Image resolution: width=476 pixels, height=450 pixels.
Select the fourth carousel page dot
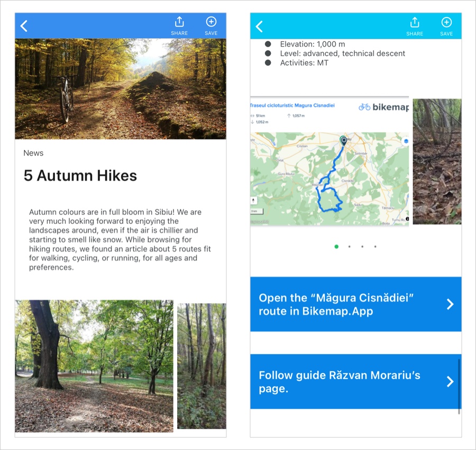(x=375, y=246)
